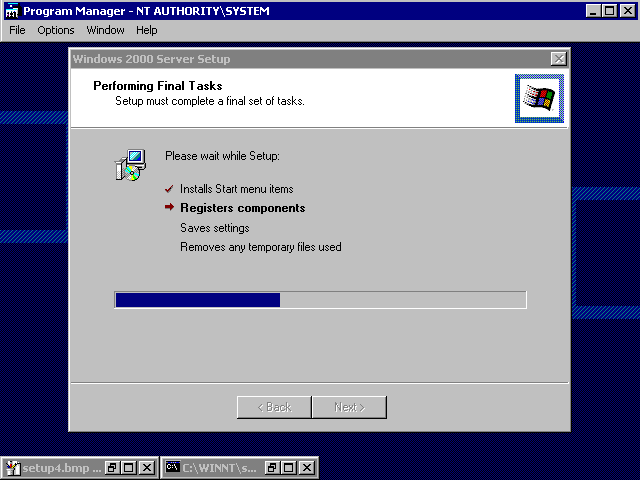Click the Program Manager system menu icon
Image resolution: width=640 pixels, height=480 pixels.
click(12, 11)
